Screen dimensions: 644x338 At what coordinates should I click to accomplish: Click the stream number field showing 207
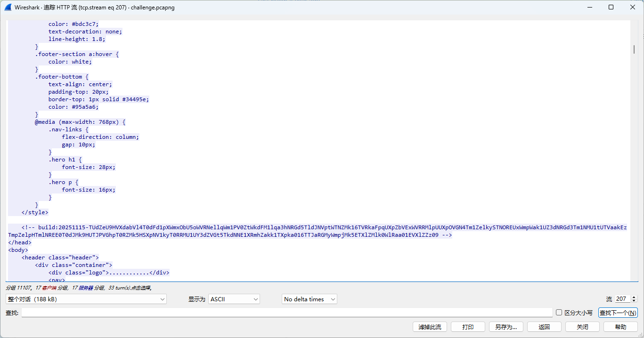(x=622, y=299)
